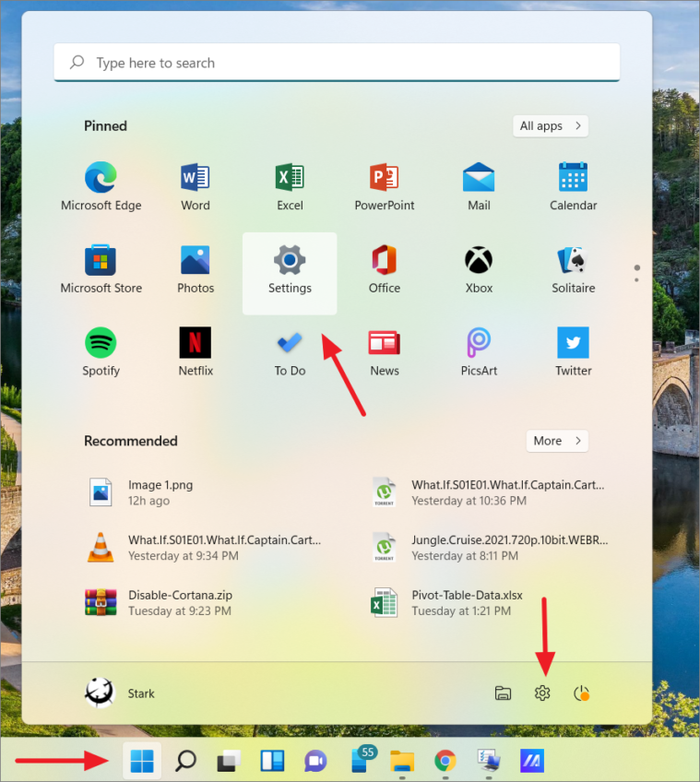The image size is (700, 782).
Task: Launch Word from pinned apps
Action: tap(196, 186)
